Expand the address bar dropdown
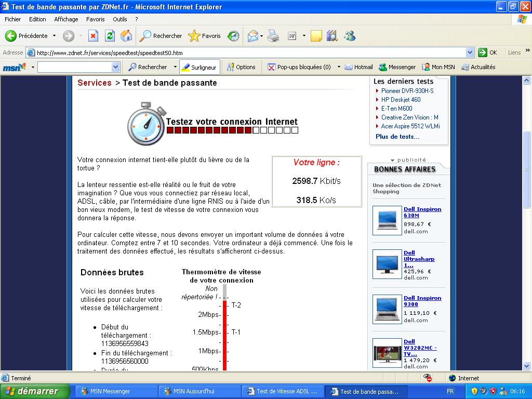The height and width of the screenshot is (399, 532). coord(470,52)
